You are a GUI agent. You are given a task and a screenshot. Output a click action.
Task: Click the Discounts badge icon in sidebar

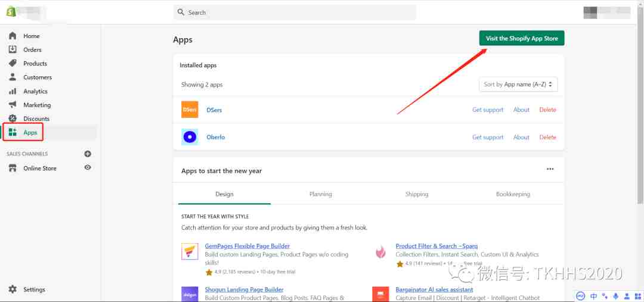point(13,119)
